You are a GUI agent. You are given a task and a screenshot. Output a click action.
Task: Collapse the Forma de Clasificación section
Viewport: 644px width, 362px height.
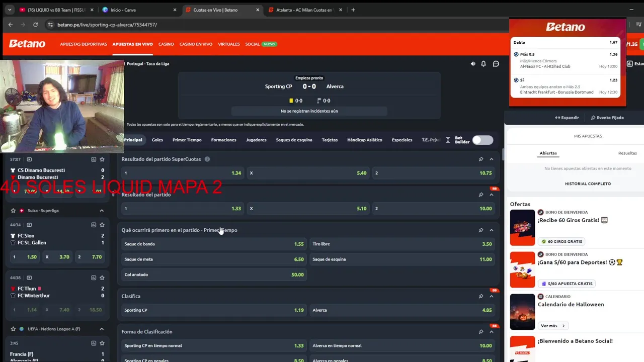pyautogui.click(x=492, y=332)
